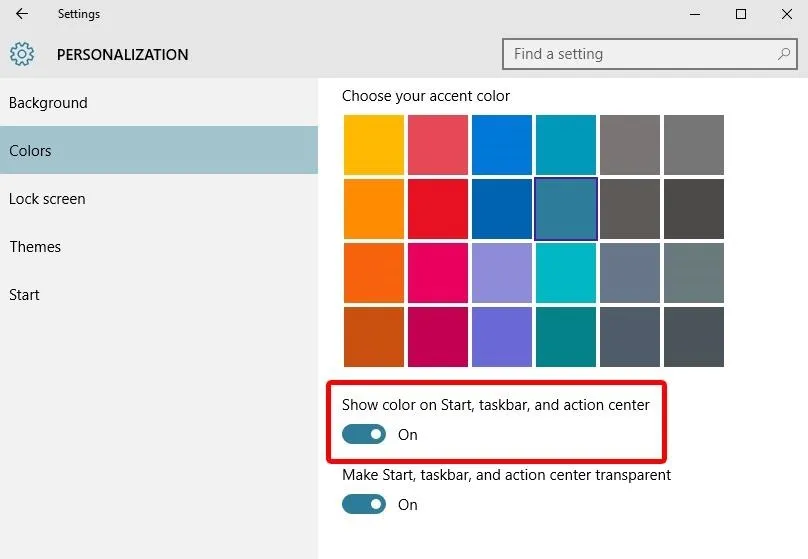The width and height of the screenshot is (808, 559).
Task: Turn off the transparency toggle
Action: click(364, 504)
